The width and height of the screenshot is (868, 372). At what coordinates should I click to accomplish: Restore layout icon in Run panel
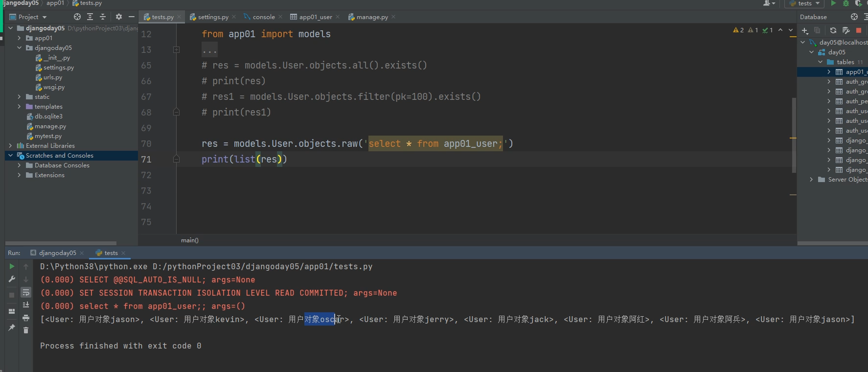[12, 311]
